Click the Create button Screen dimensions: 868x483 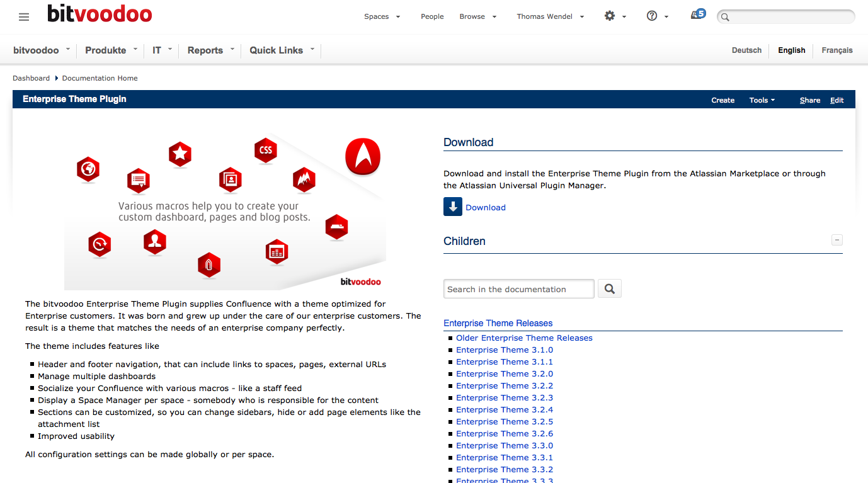[x=722, y=99]
